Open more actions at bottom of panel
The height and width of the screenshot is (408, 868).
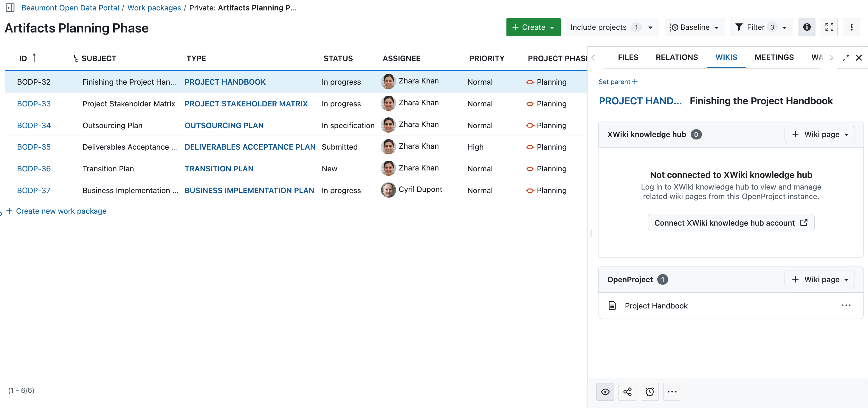(672, 392)
